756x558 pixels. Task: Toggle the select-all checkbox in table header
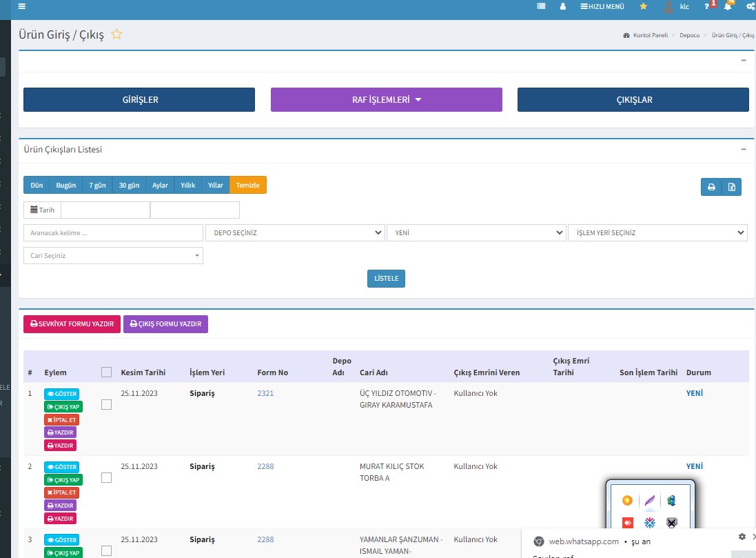coord(106,372)
